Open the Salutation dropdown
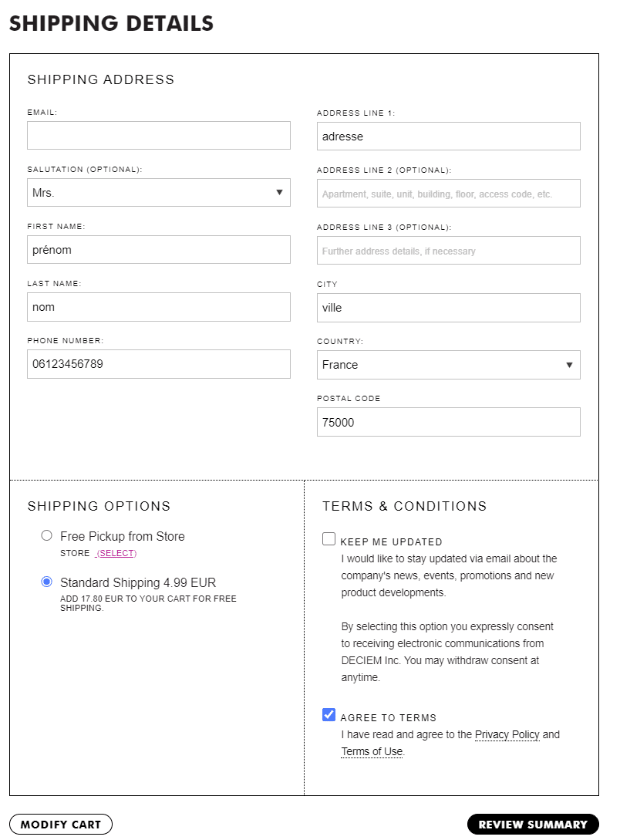 coord(158,192)
